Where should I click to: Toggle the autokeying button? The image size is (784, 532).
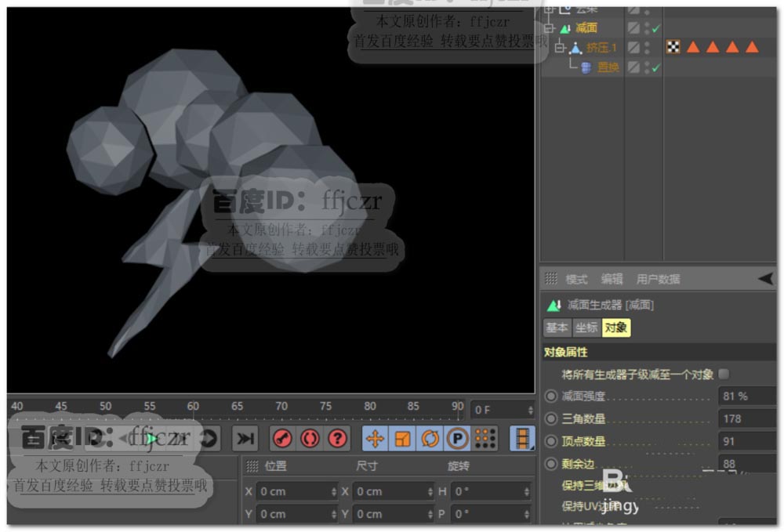click(x=310, y=439)
